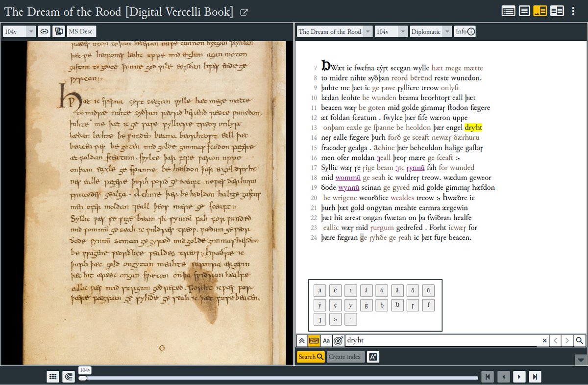588x385 pixels.
Task: Toggle the virtual keyboard
Action: 314,341
